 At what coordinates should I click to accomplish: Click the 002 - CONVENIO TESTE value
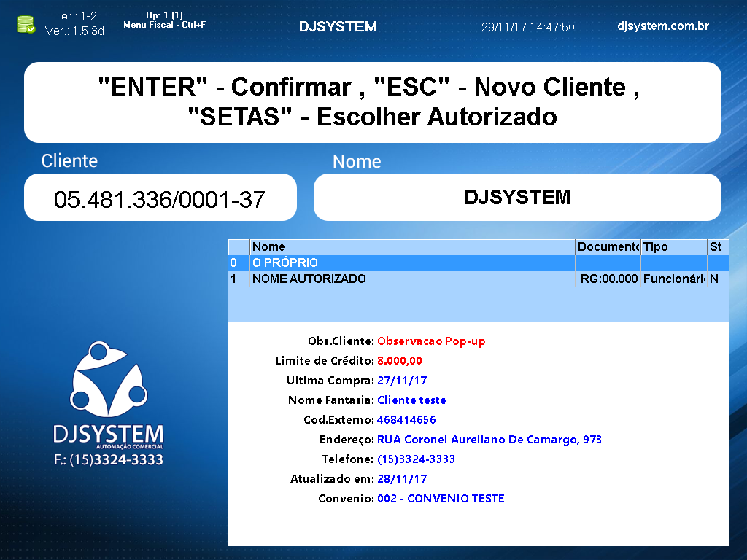coord(441,499)
